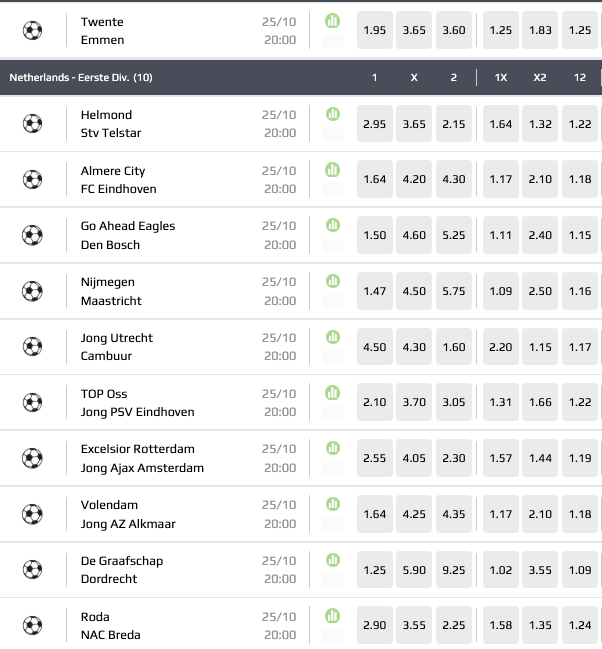Pick draw odds 4.20 for Almere City match
Viewport: 602px width, 649px height.
[x=414, y=179]
